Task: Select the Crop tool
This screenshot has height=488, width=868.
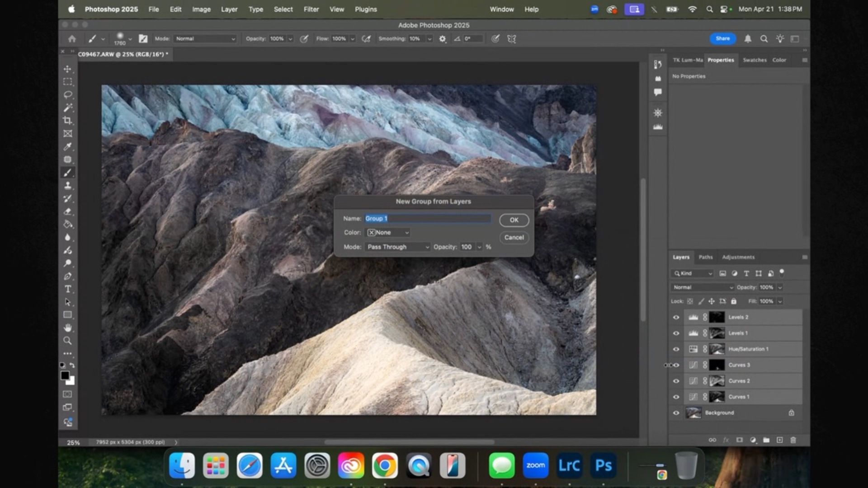Action: pos(68,121)
